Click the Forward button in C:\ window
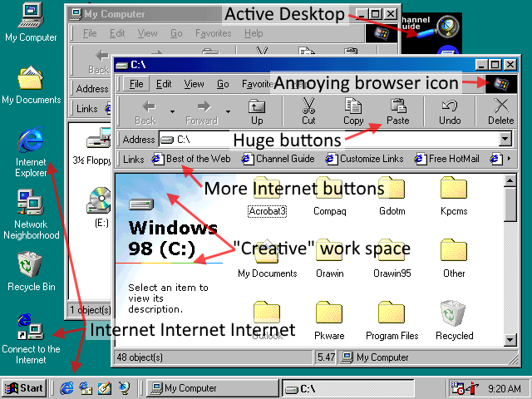Screen dimensions: 532x399 point(202,112)
